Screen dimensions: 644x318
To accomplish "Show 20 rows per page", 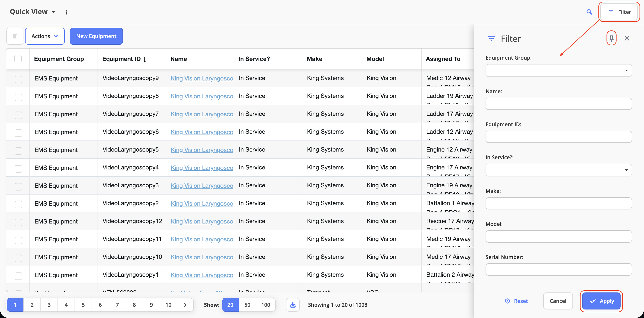I will tap(230, 305).
